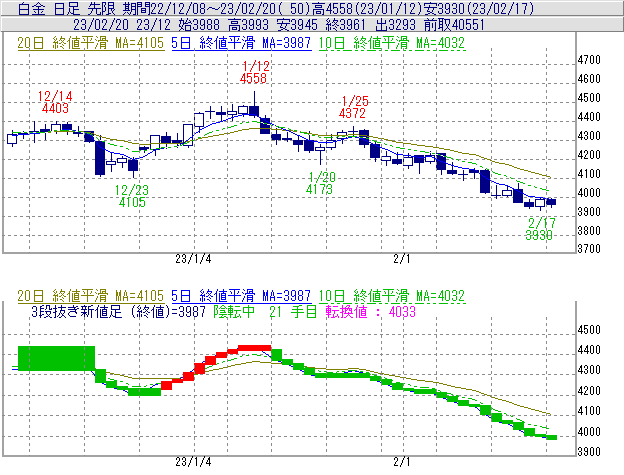Screen dimensions: 624x475
Task: Click the 23/1/4 date label under top chart
Action: tap(193, 259)
